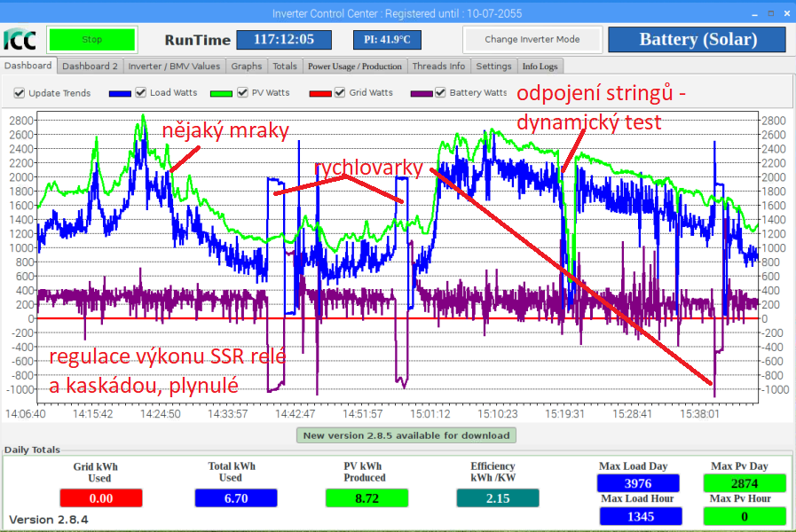Click the blue Load Watts legend swatch

pyautogui.click(x=120, y=93)
